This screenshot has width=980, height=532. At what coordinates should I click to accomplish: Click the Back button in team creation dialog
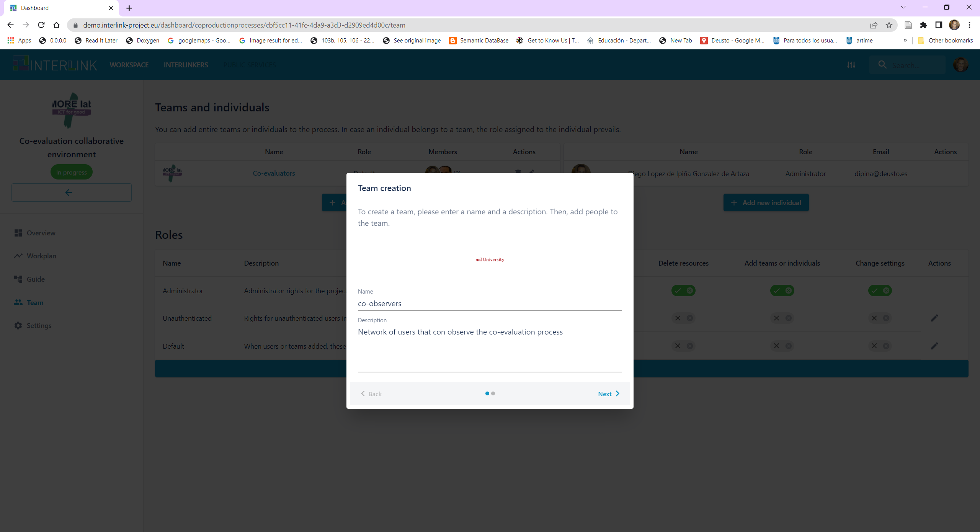click(371, 394)
